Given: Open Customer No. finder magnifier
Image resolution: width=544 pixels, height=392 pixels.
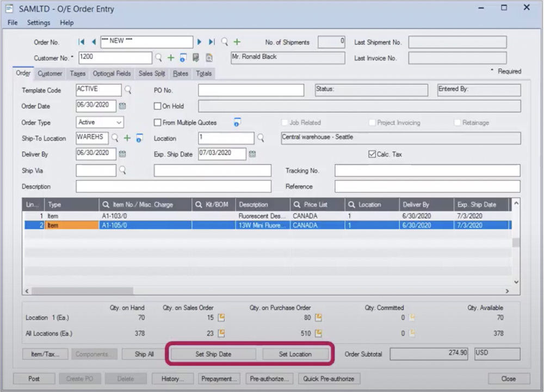Looking at the screenshot, I should coord(158,58).
